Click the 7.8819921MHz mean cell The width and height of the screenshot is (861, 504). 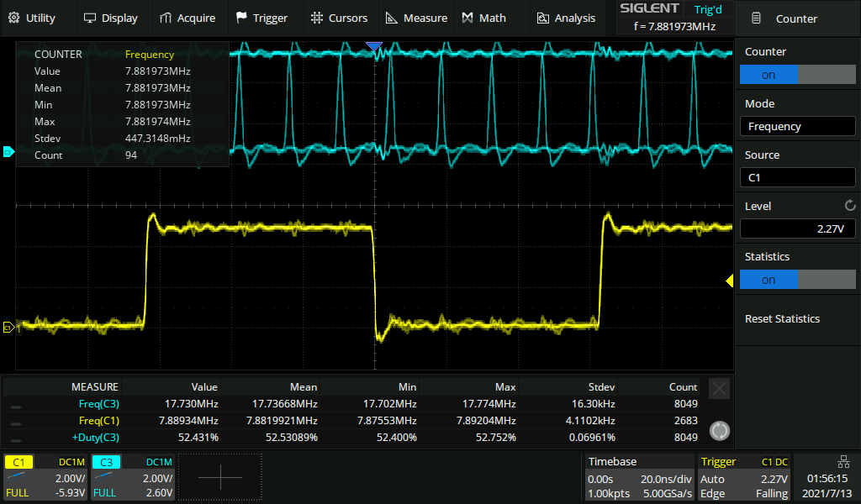click(x=282, y=421)
